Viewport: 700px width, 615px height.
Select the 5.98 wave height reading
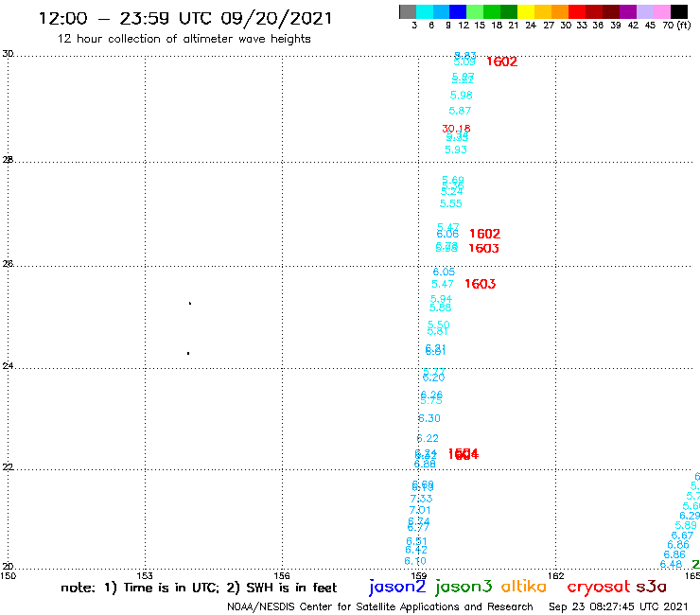pos(462,96)
